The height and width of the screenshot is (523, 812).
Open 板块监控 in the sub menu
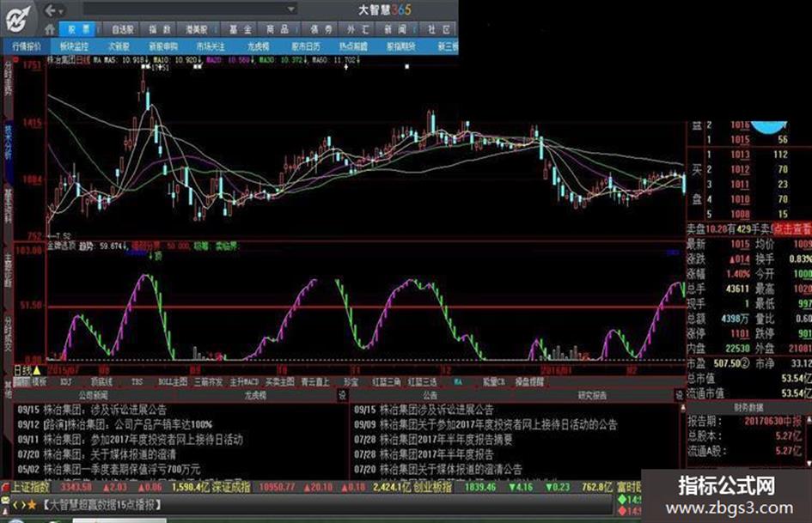[74, 46]
